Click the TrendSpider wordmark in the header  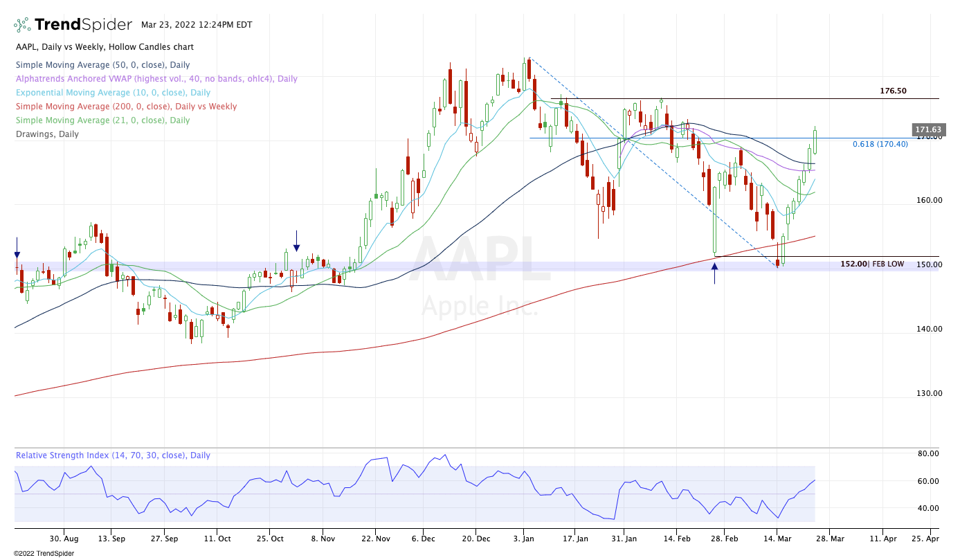point(83,25)
